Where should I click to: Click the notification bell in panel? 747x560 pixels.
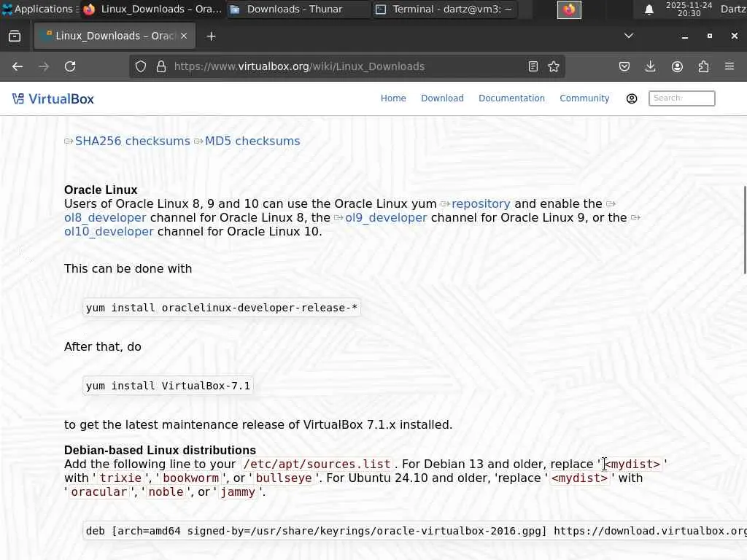(x=649, y=9)
